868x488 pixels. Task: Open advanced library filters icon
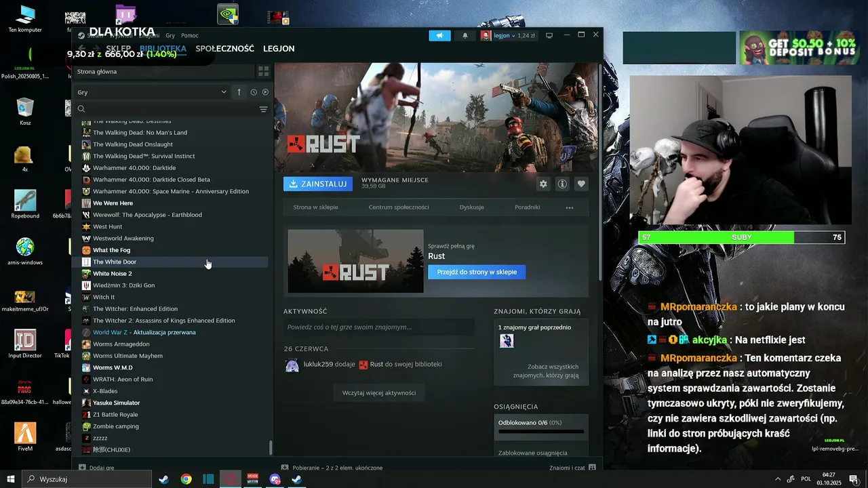click(263, 109)
